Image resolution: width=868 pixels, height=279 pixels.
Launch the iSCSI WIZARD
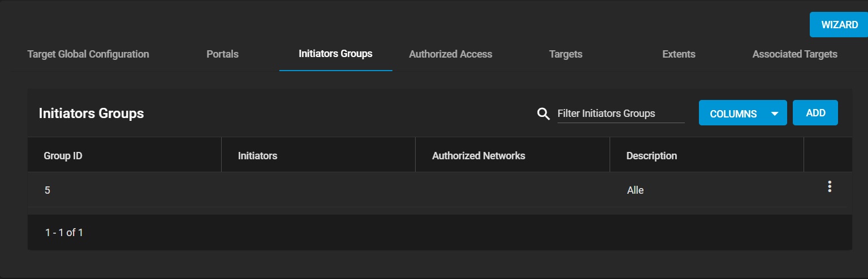(839, 25)
